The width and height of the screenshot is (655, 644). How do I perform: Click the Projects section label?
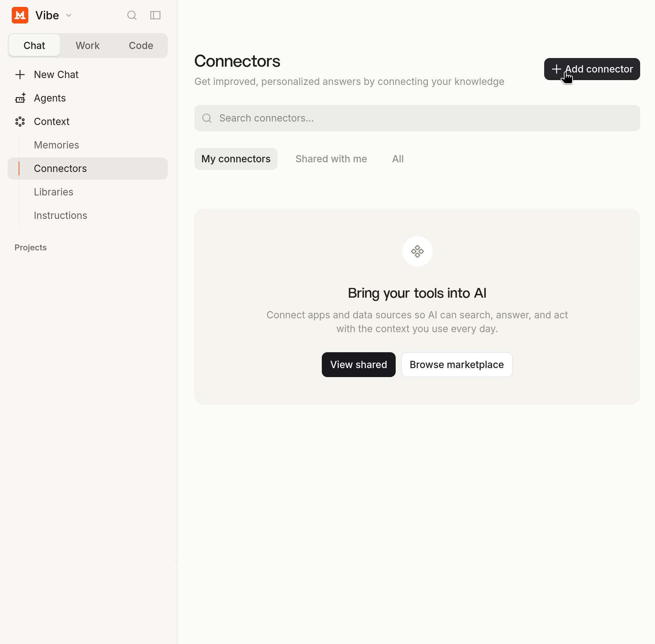tap(30, 248)
